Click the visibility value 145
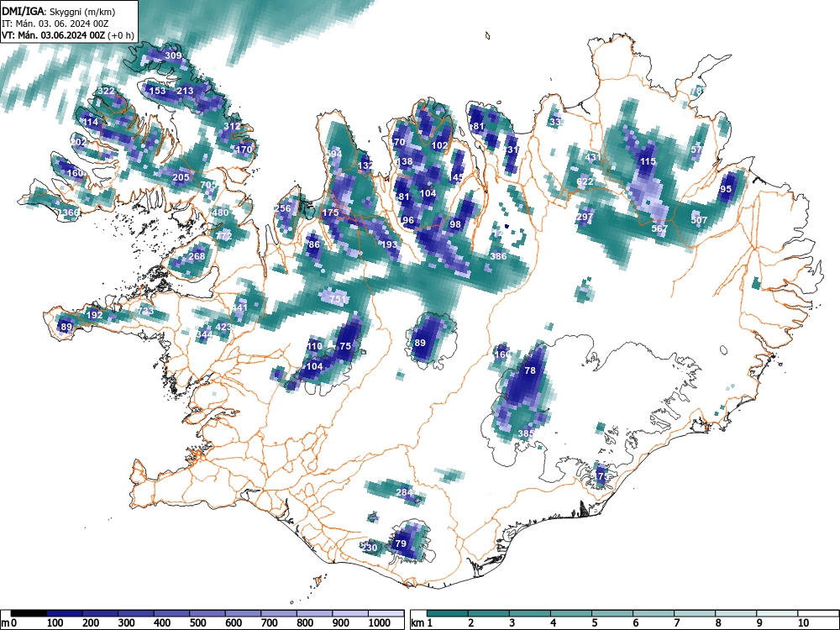The width and height of the screenshot is (840, 630). click(457, 176)
